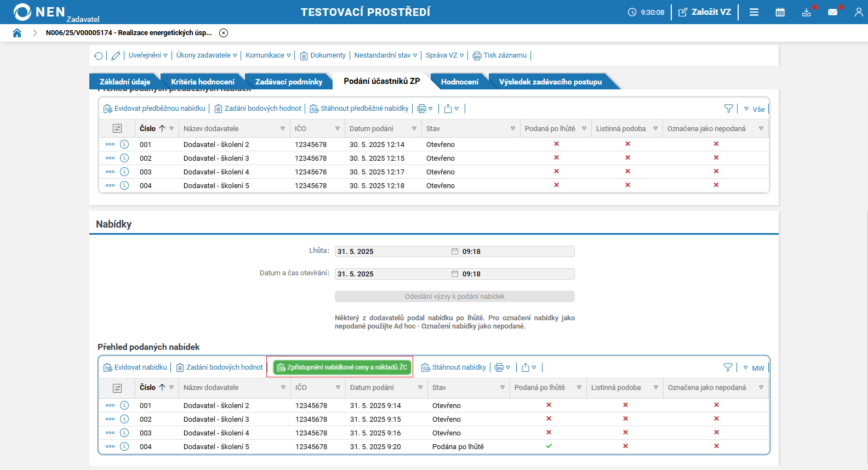The width and height of the screenshot is (868, 470).
Task: Click the Založit VZ button
Action: click(x=705, y=12)
